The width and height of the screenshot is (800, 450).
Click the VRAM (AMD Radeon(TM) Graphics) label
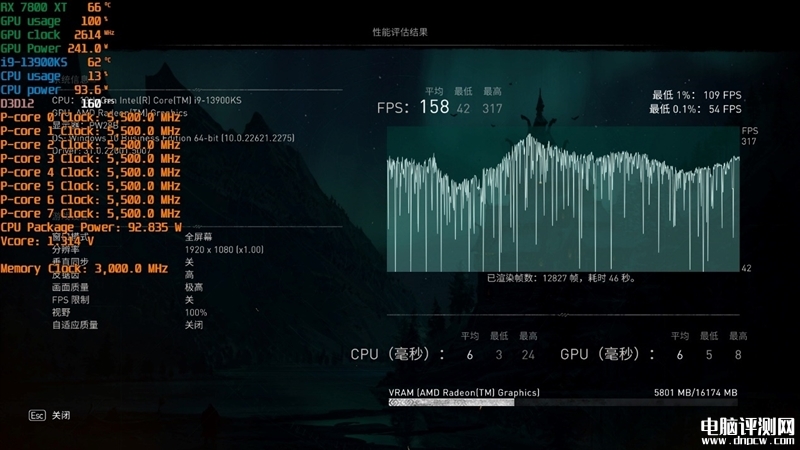point(464,392)
